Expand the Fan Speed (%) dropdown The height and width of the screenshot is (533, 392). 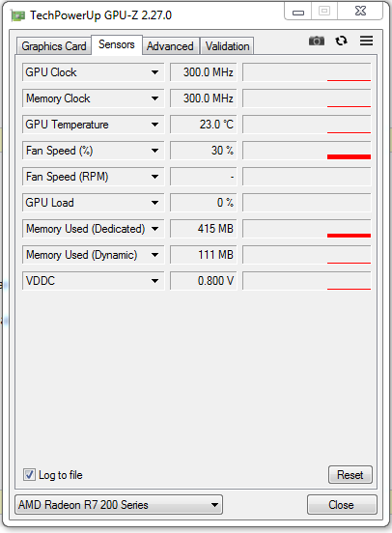coord(154,151)
